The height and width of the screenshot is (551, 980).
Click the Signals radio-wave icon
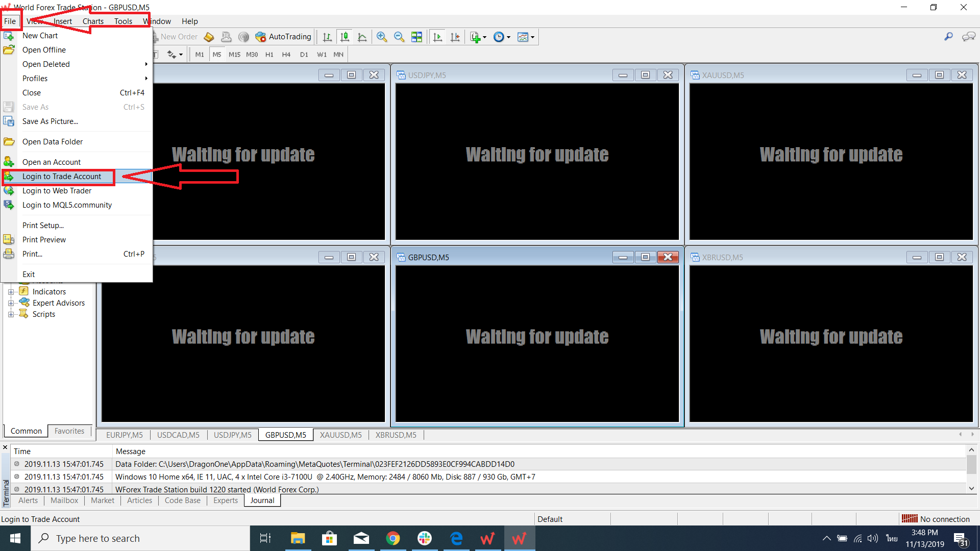point(243,37)
